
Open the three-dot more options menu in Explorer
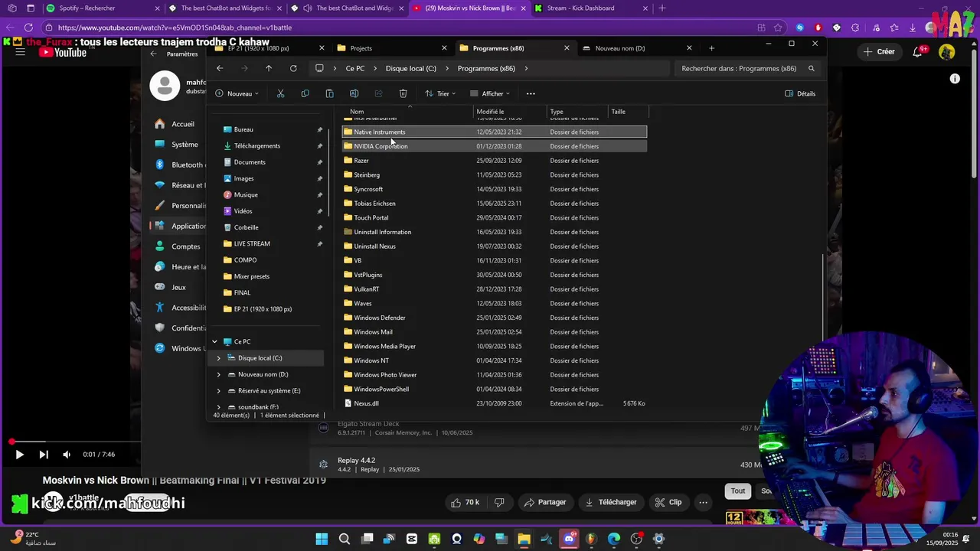click(531, 93)
